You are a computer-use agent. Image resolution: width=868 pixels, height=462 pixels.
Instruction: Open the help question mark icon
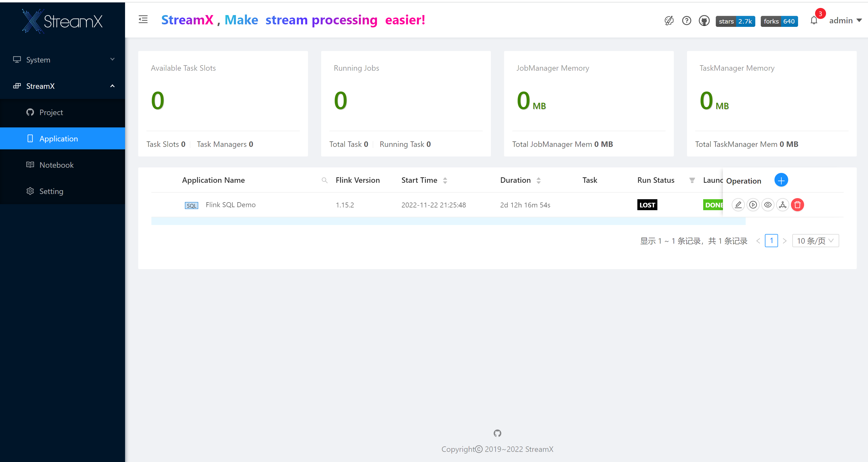coord(686,21)
